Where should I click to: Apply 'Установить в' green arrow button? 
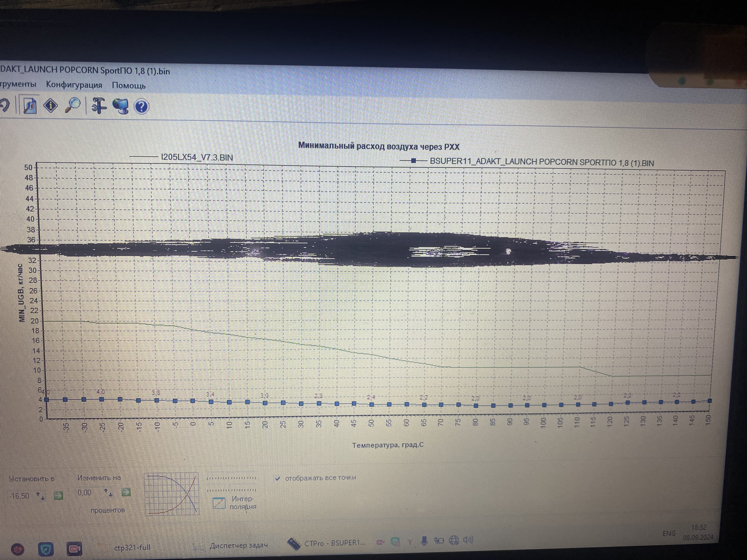click(x=58, y=496)
